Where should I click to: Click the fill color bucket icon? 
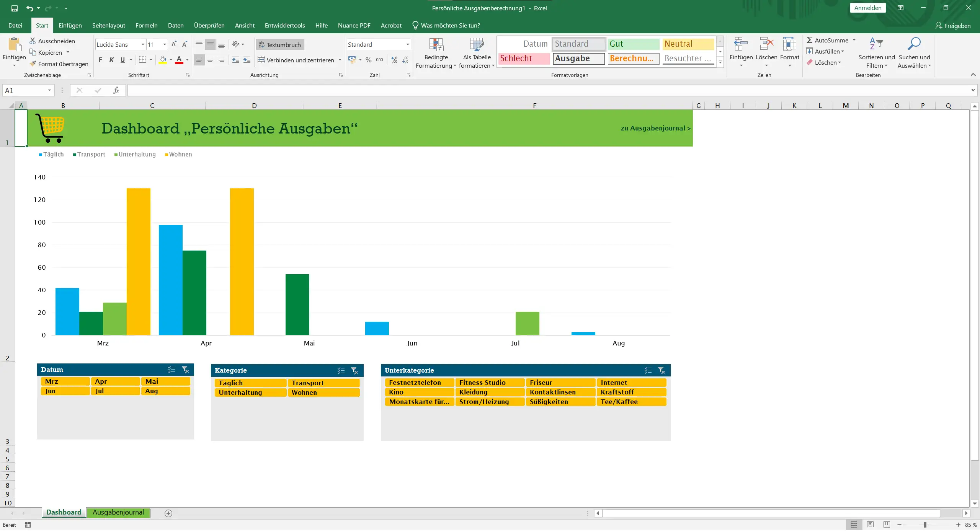[163, 60]
